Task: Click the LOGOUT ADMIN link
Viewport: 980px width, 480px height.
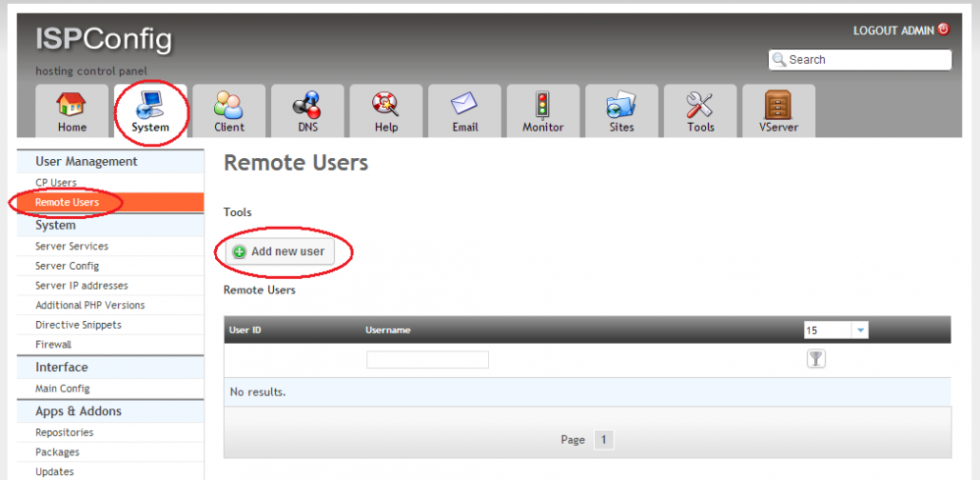Action: click(x=893, y=30)
